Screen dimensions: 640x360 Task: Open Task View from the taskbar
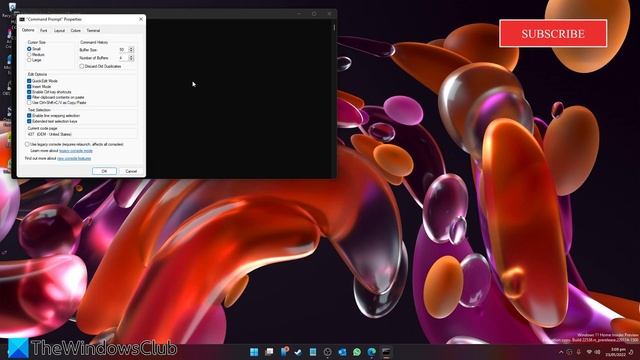tap(269, 352)
